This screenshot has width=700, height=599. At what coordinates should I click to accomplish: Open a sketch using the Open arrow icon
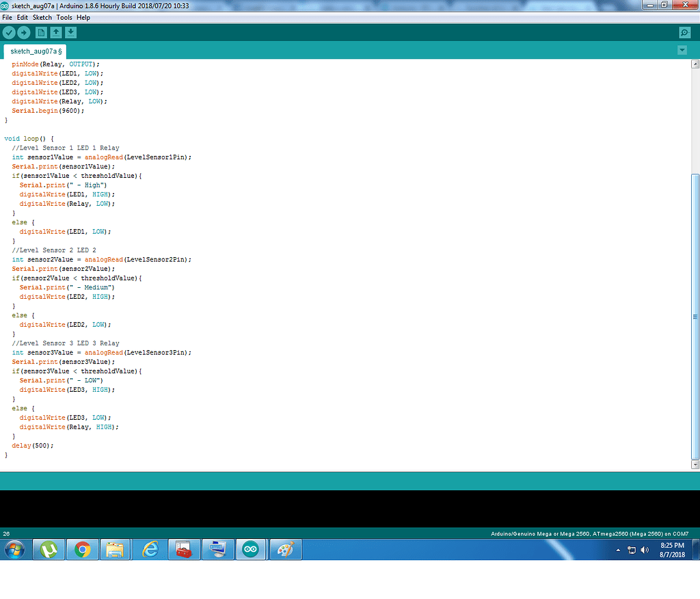(56, 33)
